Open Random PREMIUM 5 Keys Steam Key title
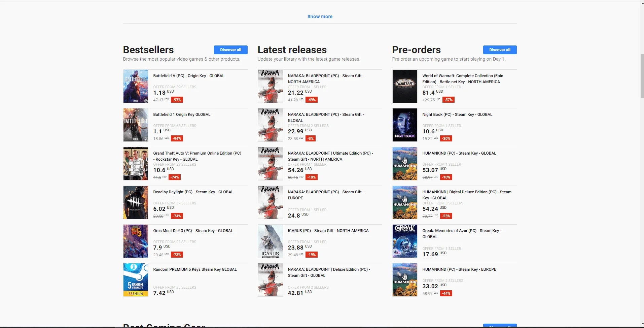Screen dimensions: 644x328 pos(195,269)
